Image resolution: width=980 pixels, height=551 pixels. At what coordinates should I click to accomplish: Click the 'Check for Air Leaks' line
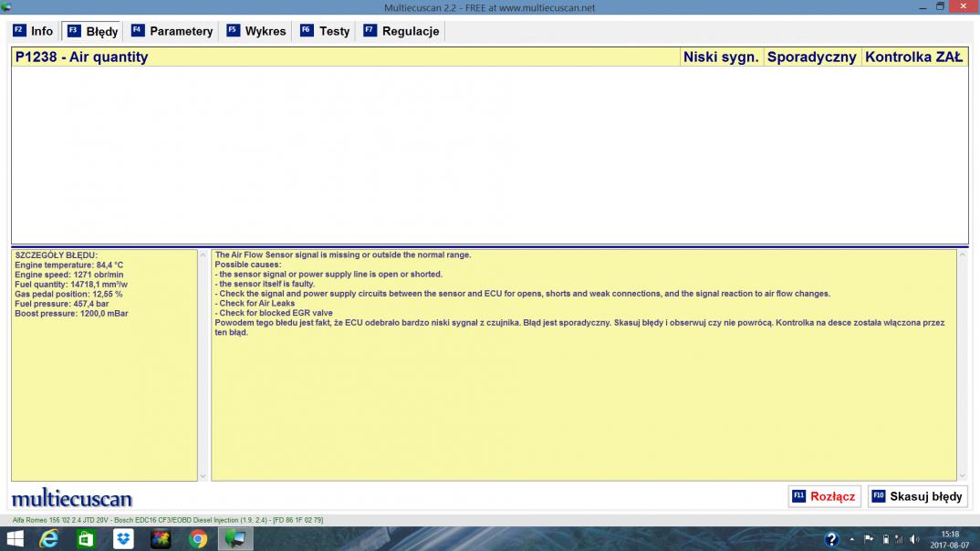point(255,304)
